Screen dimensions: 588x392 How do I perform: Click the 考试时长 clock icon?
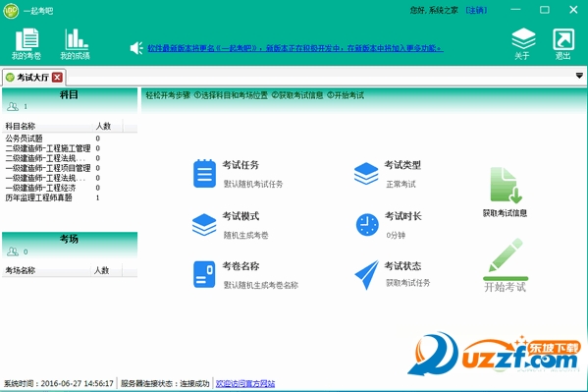click(x=367, y=225)
